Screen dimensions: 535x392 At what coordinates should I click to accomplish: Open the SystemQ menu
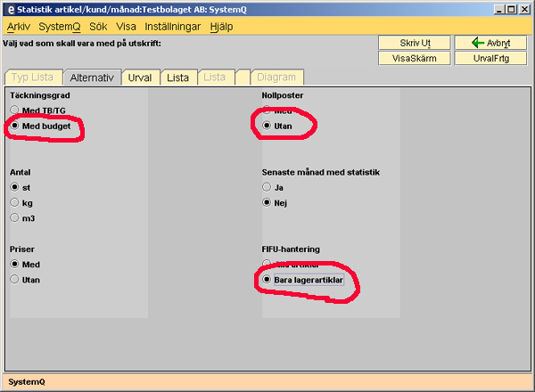click(x=59, y=27)
